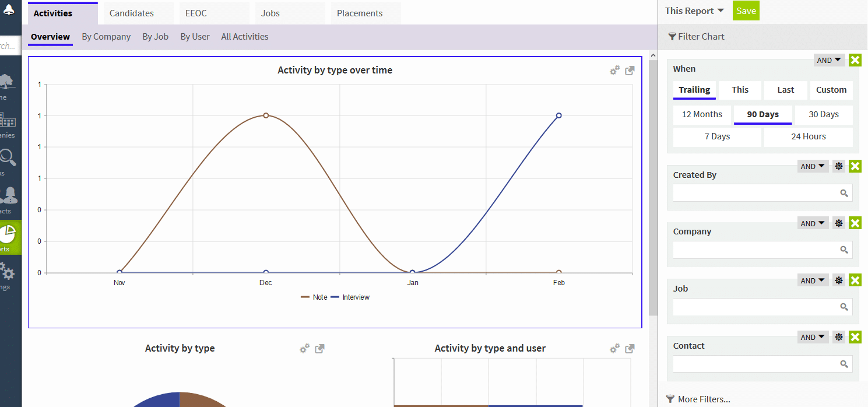The width and height of the screenshot is (868, 407).
Task: Click the Company input field
Action: pyautogui.click(x=762, y=250)
